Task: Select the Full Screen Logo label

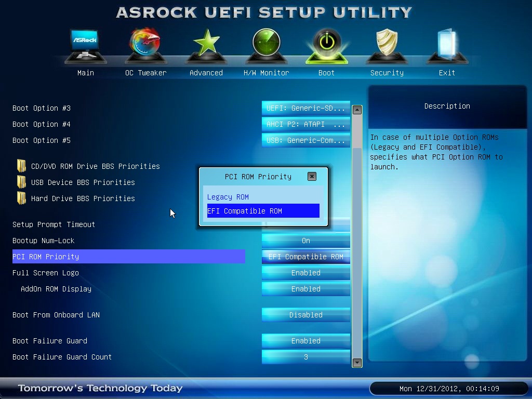Action: (46, 273)
